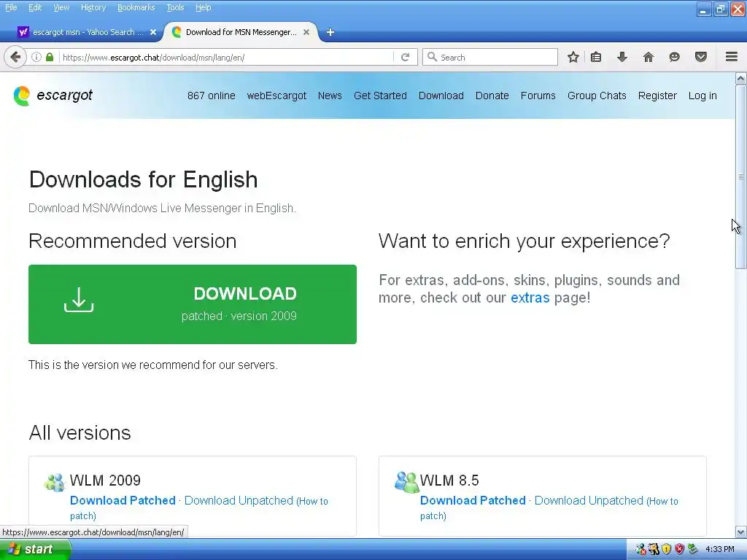Click the Log in link
This screenshot has height=560, width=747.
tap(703, 96)
